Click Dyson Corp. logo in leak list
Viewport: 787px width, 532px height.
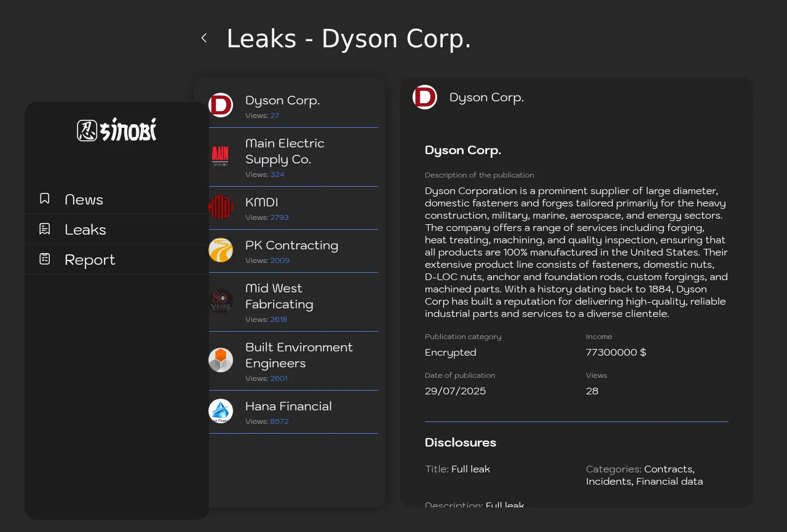[221, 105]
